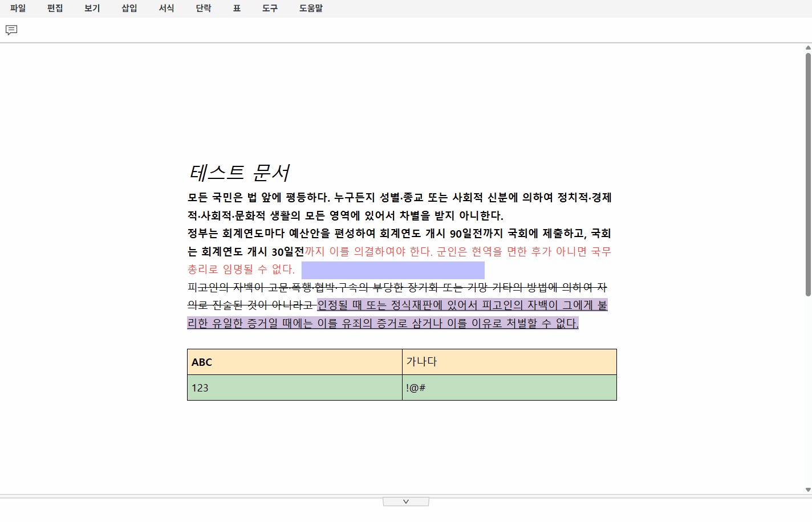Click the scroll up arrow on the vertical scrollbar
This screenshot has width=812, height=522.
[x=807, y=48]
